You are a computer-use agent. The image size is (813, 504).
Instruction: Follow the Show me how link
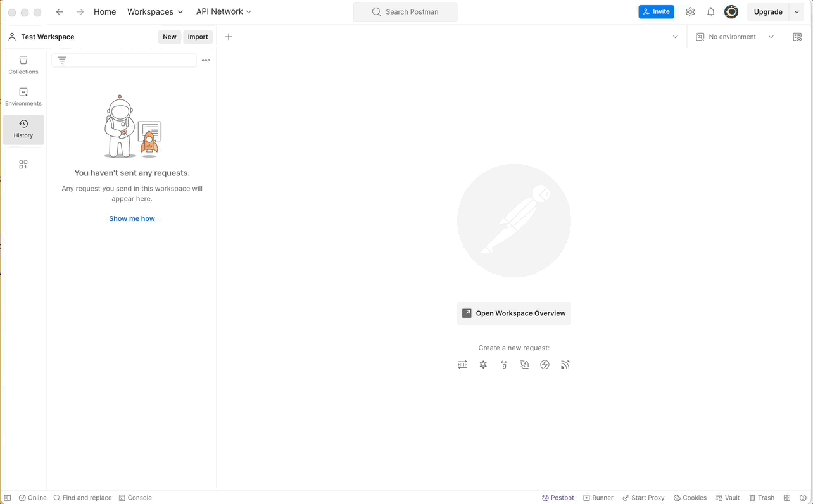(132, 218)
